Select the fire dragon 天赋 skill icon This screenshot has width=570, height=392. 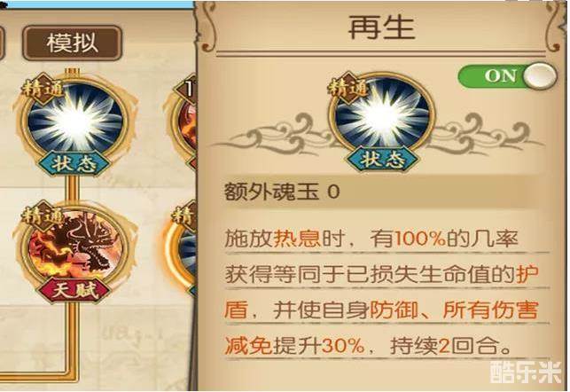pos(74,251)
